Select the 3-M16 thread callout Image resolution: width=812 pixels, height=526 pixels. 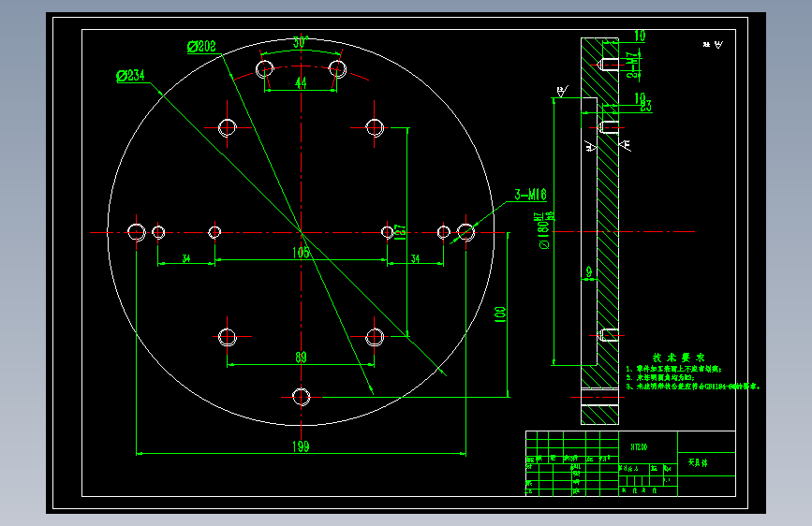530,195
